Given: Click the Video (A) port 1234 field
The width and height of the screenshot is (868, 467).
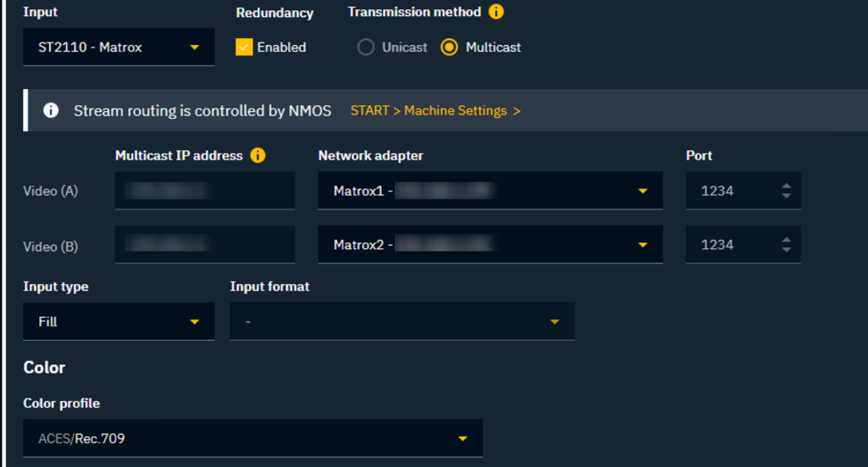Looking at the screenshot, I should click(729, 191).
